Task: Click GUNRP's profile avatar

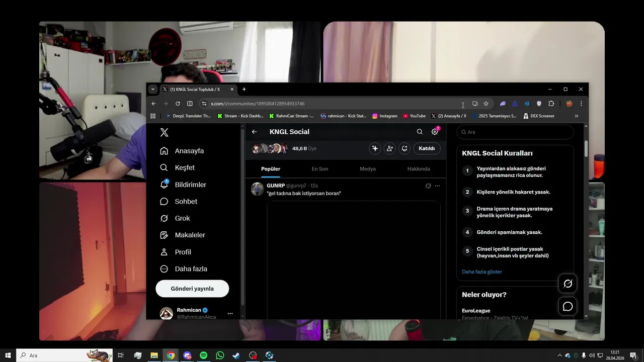Action: tap(258, 189)
